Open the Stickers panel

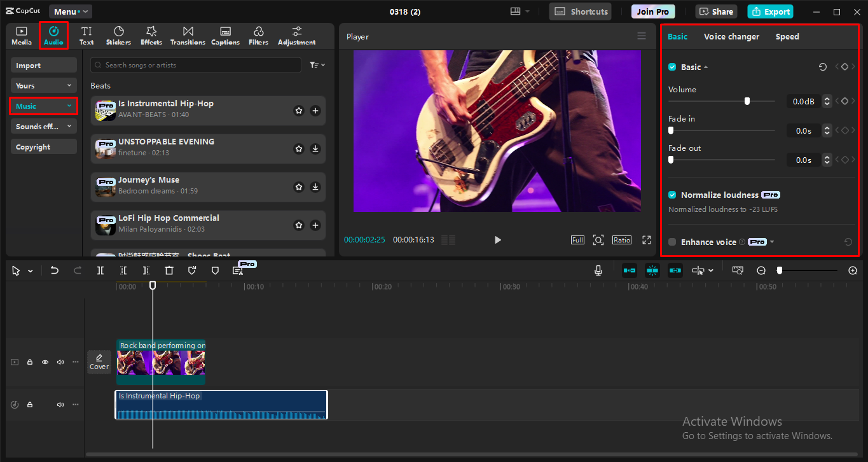point(118,35)
